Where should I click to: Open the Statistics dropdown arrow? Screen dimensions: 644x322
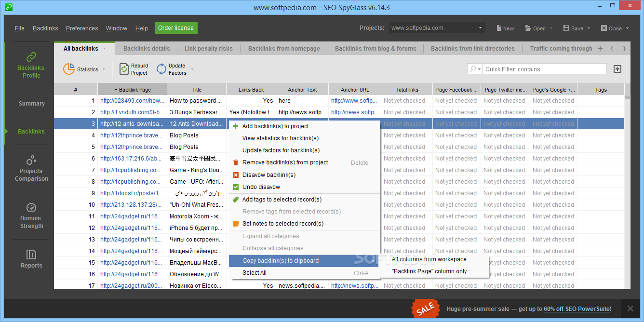[104, 69]
